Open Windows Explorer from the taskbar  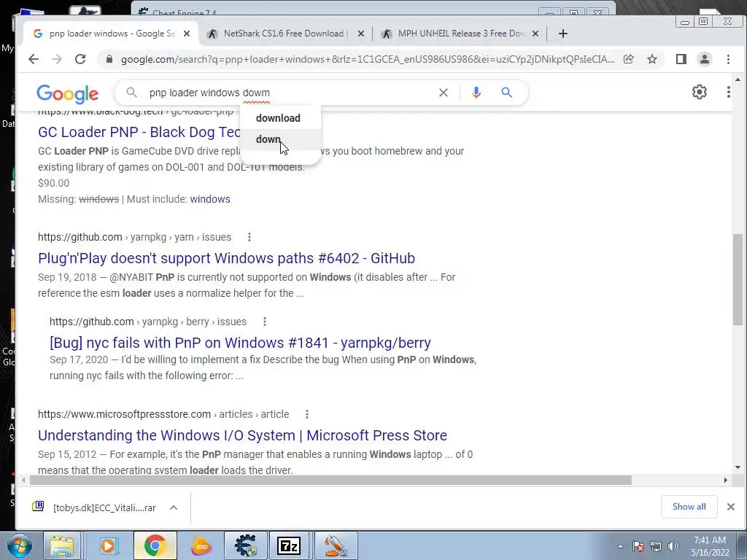(62, 545)
